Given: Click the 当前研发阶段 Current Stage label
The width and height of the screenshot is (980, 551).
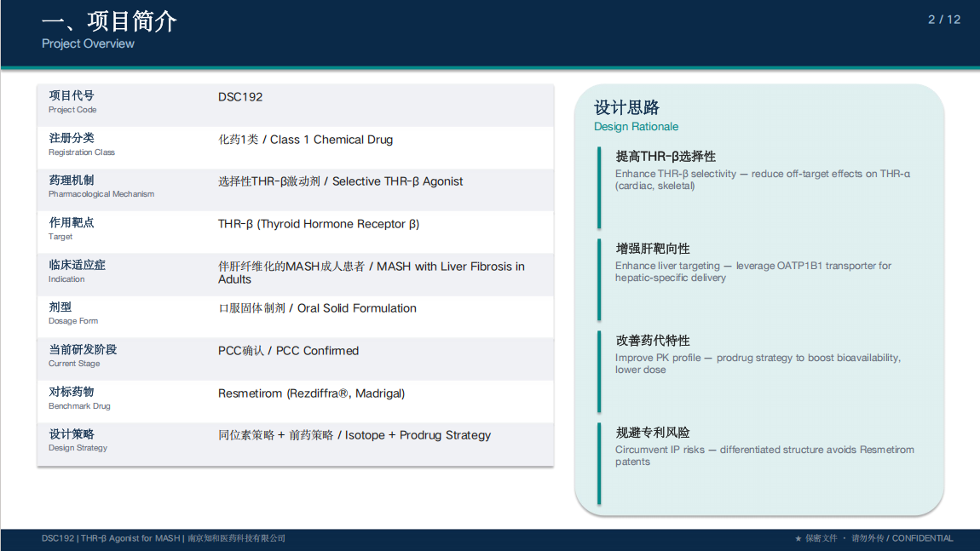Looking at the screenshot, I should tap(83, 355).
